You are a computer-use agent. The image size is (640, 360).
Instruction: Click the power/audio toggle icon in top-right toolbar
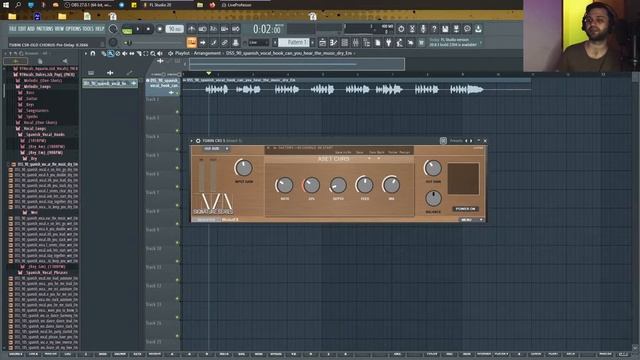[x=401, y=29]
